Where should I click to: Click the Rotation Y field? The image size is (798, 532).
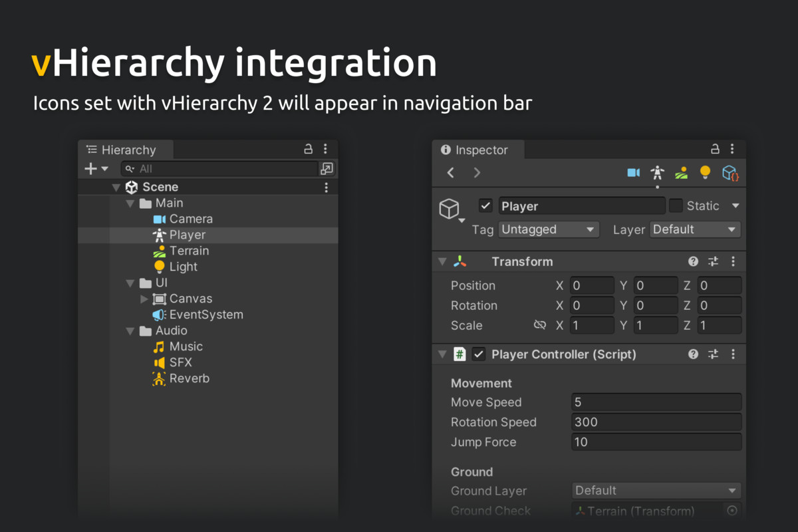pos(656,306)
